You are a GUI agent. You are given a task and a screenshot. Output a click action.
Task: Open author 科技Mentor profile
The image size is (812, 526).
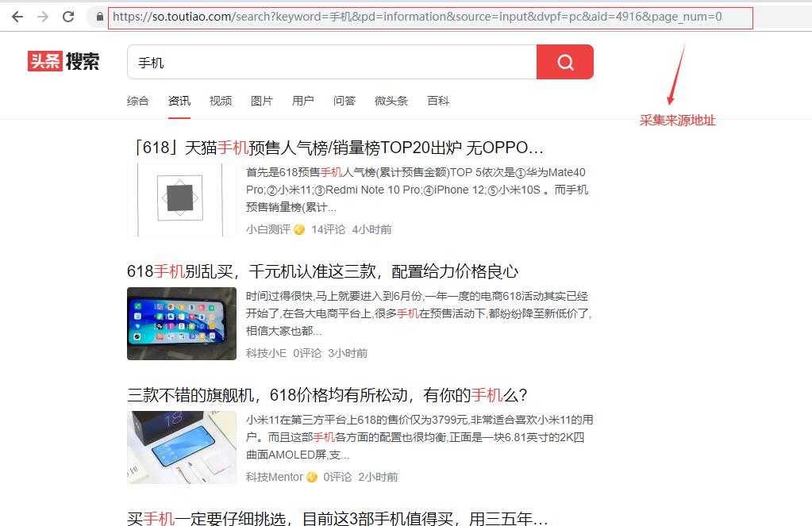(x=275, y=477)
